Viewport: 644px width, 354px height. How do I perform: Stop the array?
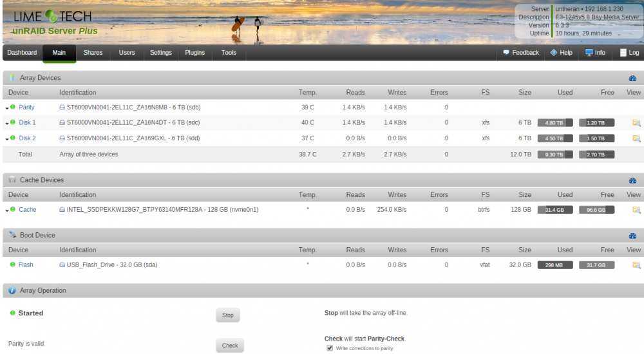click(228, 315)
